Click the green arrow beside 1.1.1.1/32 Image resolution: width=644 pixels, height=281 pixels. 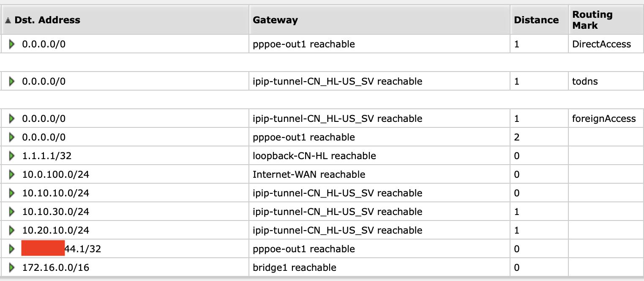[12, 156]
